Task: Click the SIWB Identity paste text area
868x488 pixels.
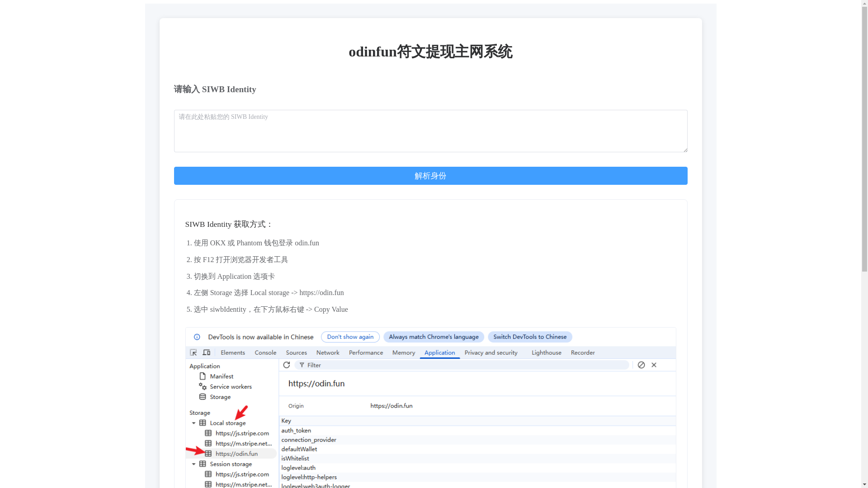Action: pyautogui.click(x=430, y=131)
